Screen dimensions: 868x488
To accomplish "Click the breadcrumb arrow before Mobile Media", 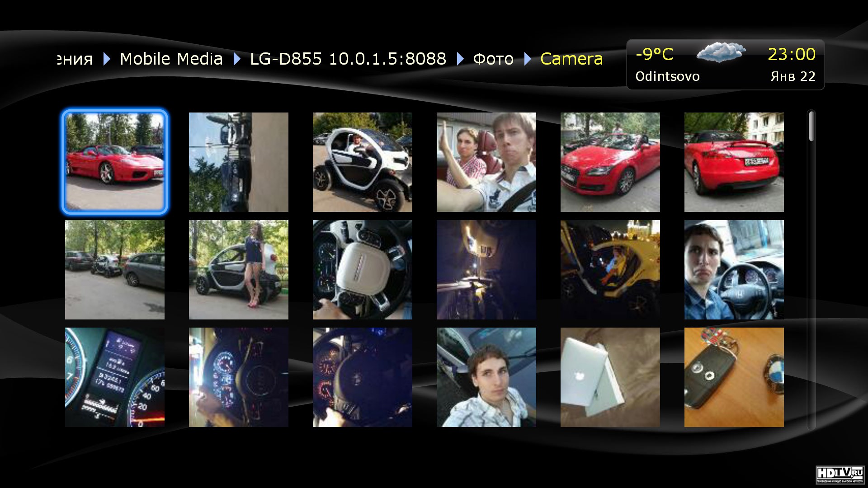I will [x=107, y=59].
